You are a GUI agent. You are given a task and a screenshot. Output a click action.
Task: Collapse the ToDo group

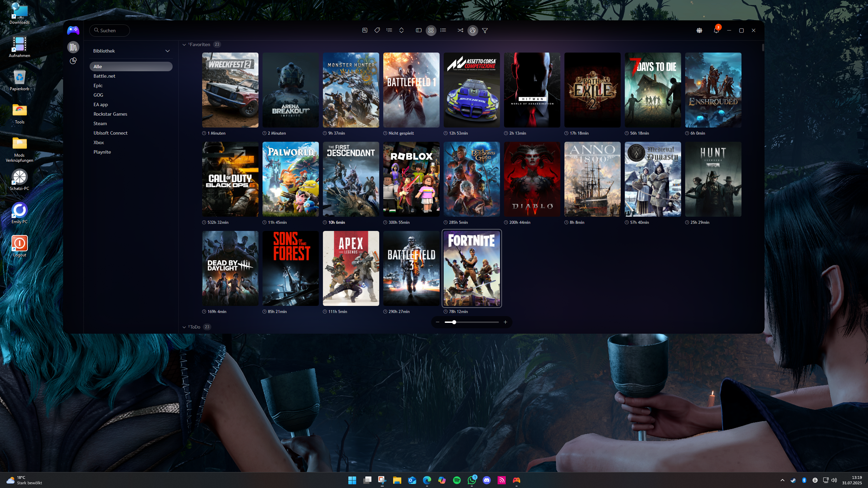(x=184, y=327)
